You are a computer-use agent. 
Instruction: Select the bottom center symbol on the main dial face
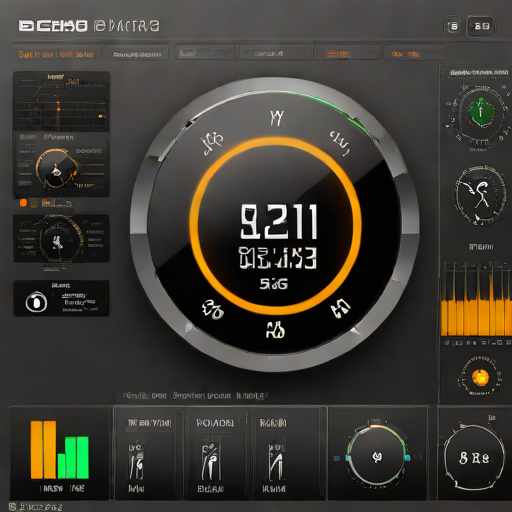pos(275,330)
